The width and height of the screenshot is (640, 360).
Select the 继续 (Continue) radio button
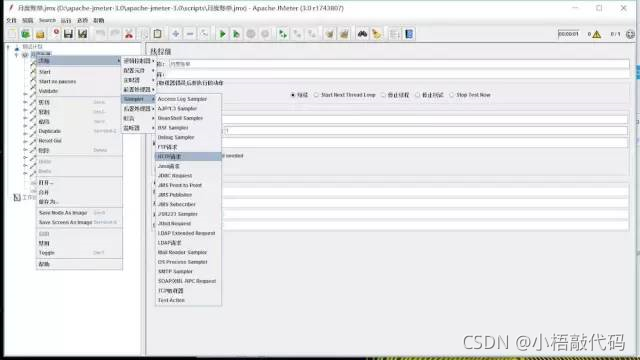(293, 95)
